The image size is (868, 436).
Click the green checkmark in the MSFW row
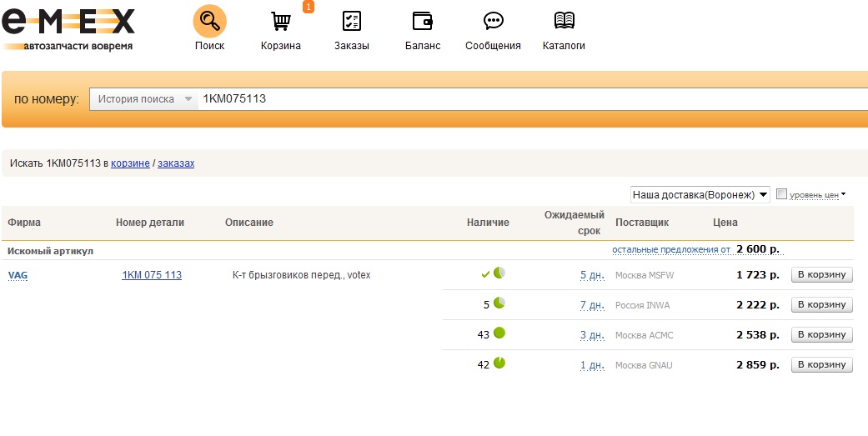(485, 274)
